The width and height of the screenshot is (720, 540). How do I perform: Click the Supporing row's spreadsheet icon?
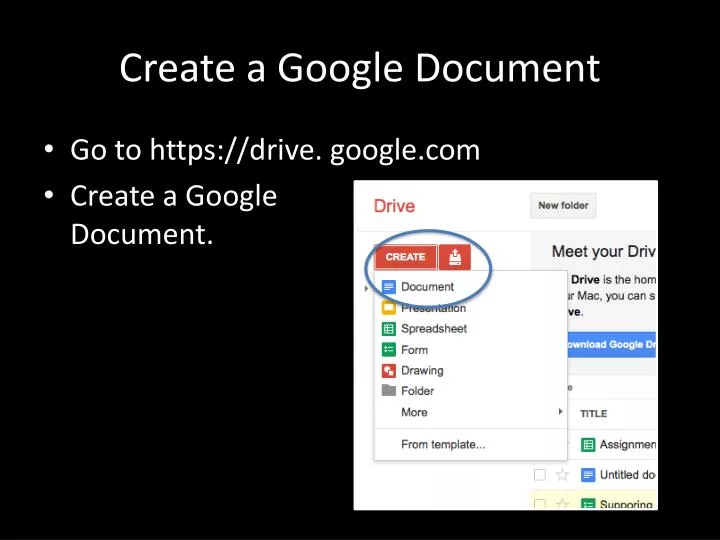[x=588, y=504]
